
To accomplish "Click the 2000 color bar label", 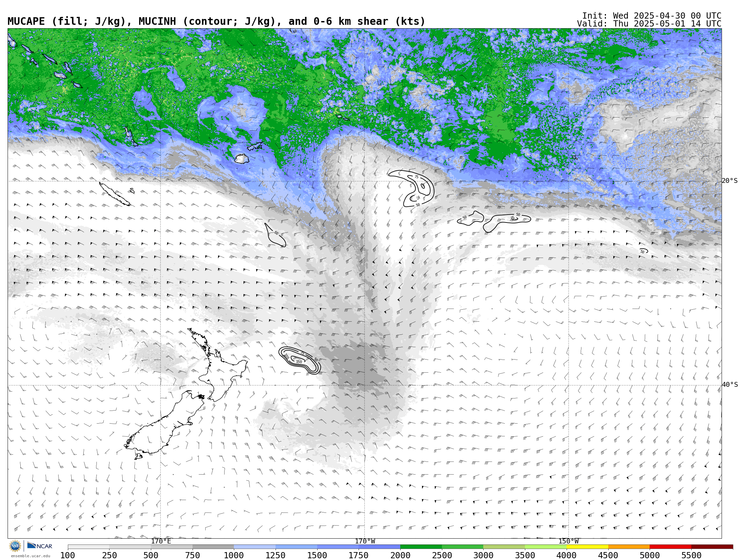I will click(x=400, y=555).
